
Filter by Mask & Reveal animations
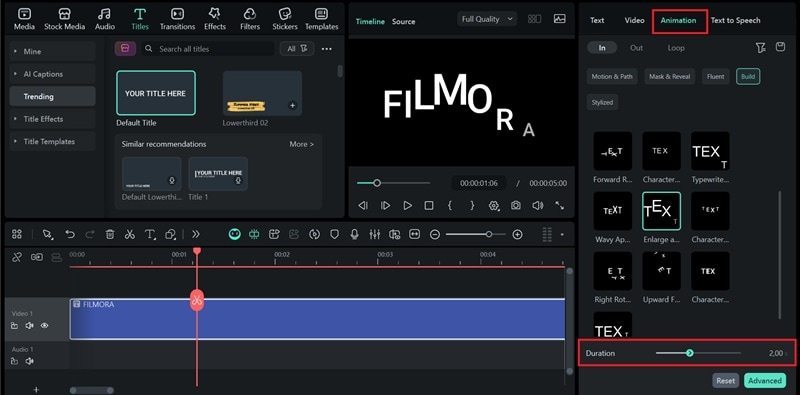point(669,77)
